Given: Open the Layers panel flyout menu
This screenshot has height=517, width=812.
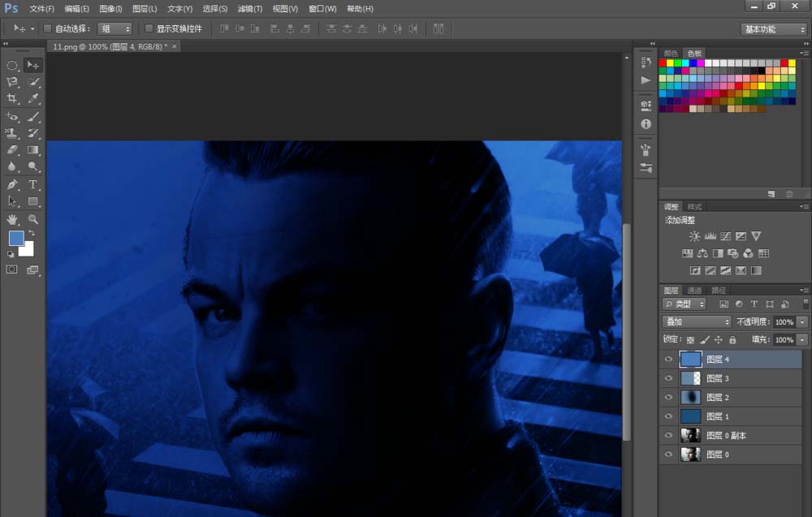Looking at the screenshot, I should tap(804, 291).
